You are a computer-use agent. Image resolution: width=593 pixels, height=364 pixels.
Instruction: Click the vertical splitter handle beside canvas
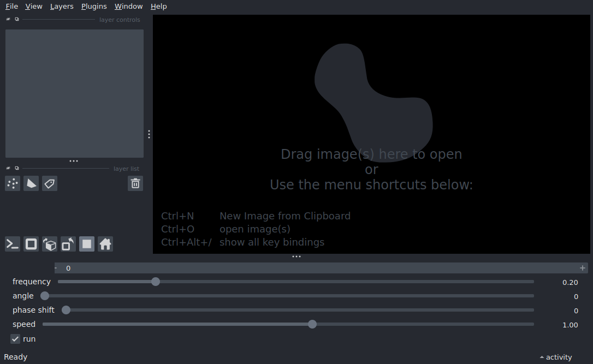point(149,134)
